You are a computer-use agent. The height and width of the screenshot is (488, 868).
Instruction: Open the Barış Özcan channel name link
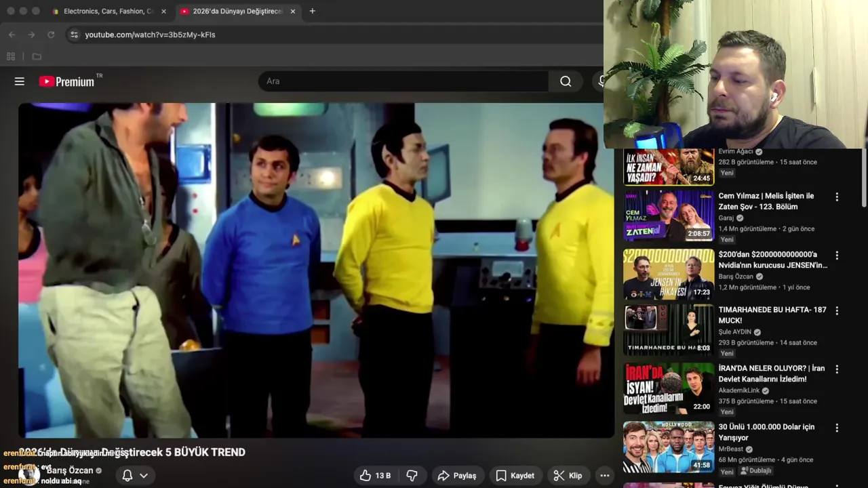click(x=70, y=470)
